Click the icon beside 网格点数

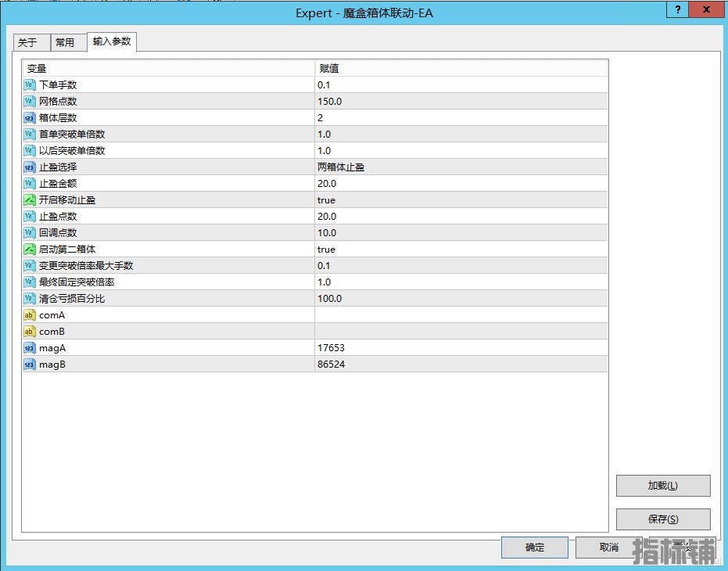coord(29,101)
